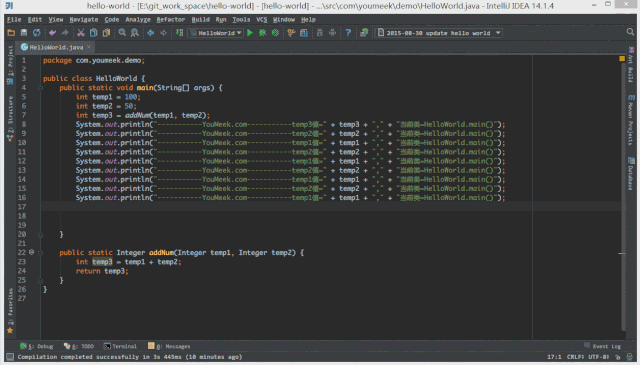The image size is (640, 365).
Task: Click fold end marker at line 25
Action: [x=40, y=280]
